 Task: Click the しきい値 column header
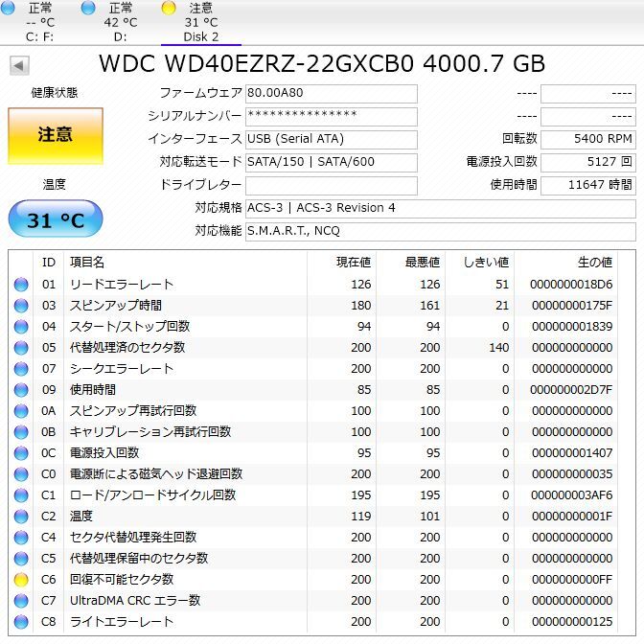click(x=480, y=262)
